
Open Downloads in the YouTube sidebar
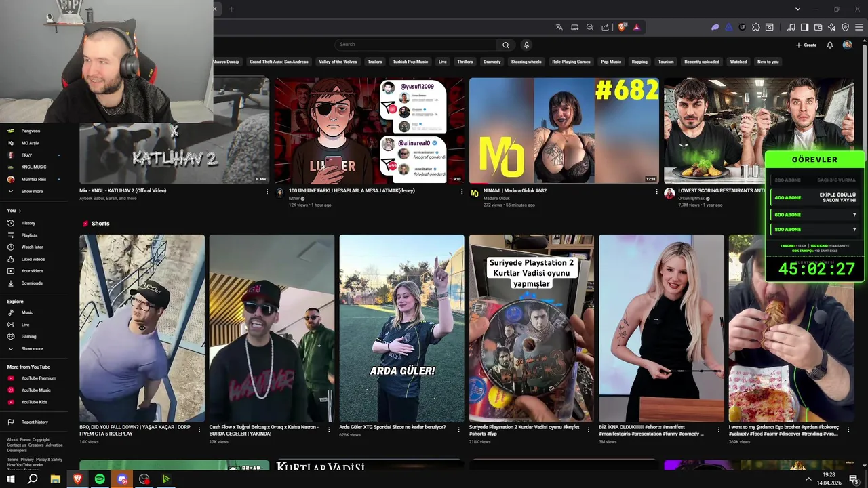tap(32, 283)
